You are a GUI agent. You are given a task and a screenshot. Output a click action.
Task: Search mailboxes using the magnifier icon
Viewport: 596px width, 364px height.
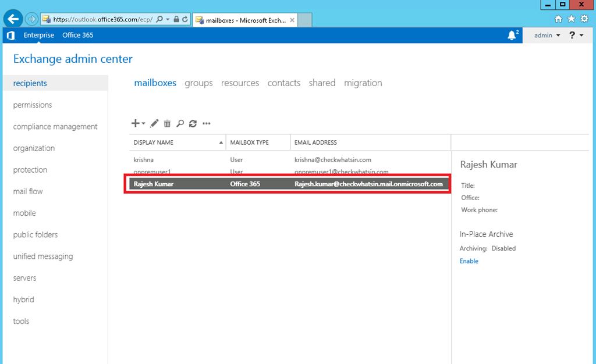pos(180,123)
